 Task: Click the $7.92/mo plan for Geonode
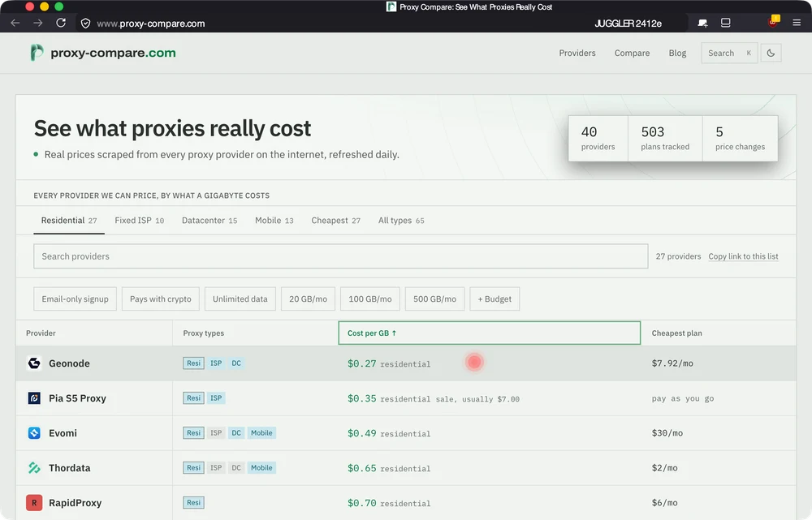(x=672, y=363)
